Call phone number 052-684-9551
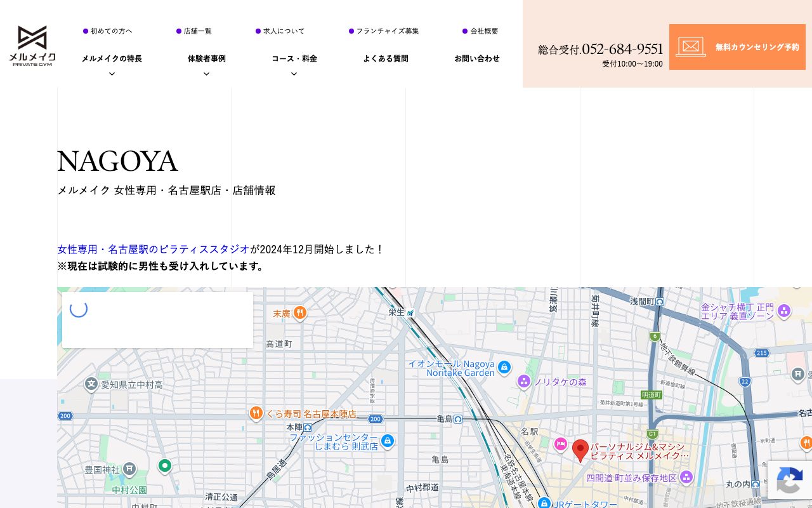The image size is (812, 508). 622,49
